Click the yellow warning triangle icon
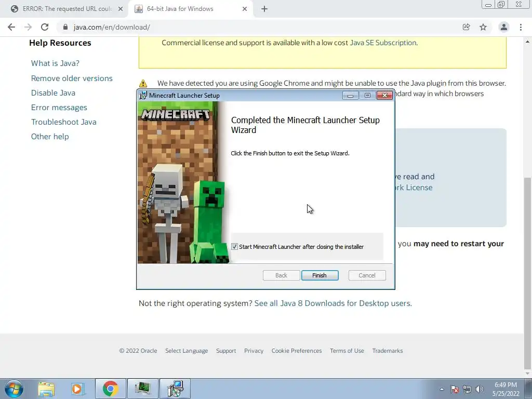This screenshot has width=532, height=399. point(143,83)
